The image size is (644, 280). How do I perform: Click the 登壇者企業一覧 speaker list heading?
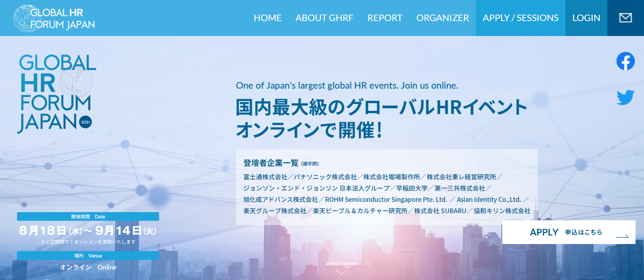click(x=271, y=163)
